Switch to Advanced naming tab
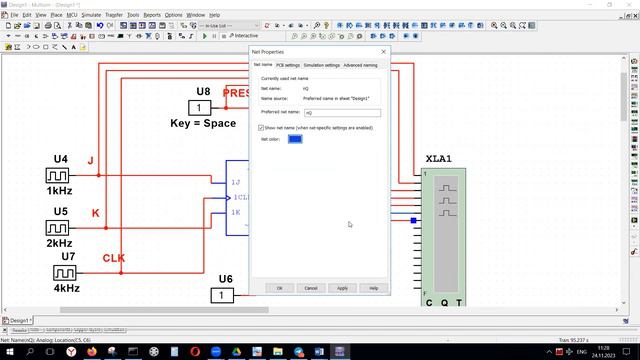640x360 pixels. [x=360, y=65]
